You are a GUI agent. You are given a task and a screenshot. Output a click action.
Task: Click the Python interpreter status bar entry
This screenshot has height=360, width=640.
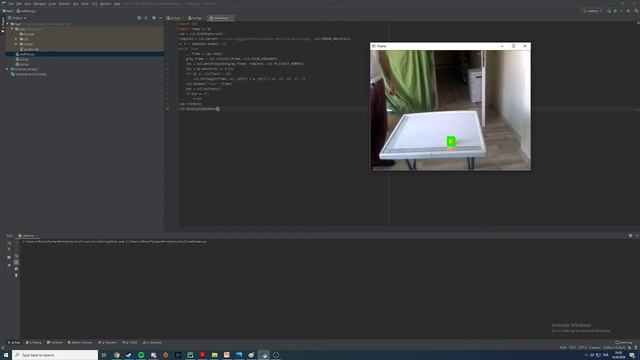click(x=614, y=347)
